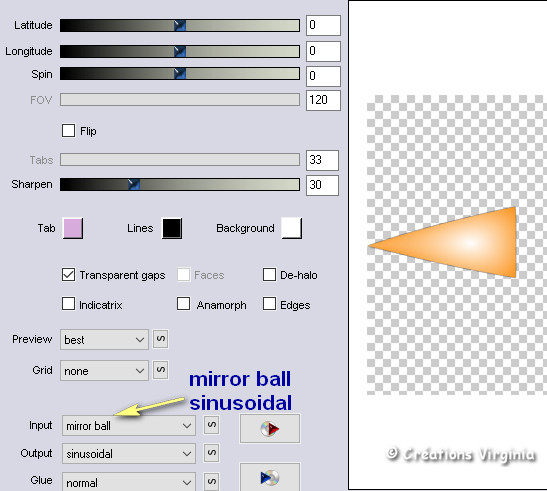
Task: Click the S icon beside Output dropdown
Action: (x=211, y=453)
